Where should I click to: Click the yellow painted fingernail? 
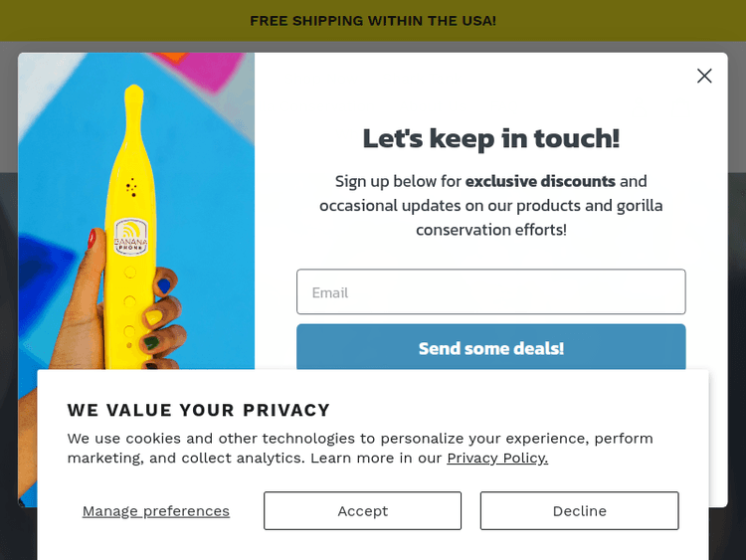(154, 317)
